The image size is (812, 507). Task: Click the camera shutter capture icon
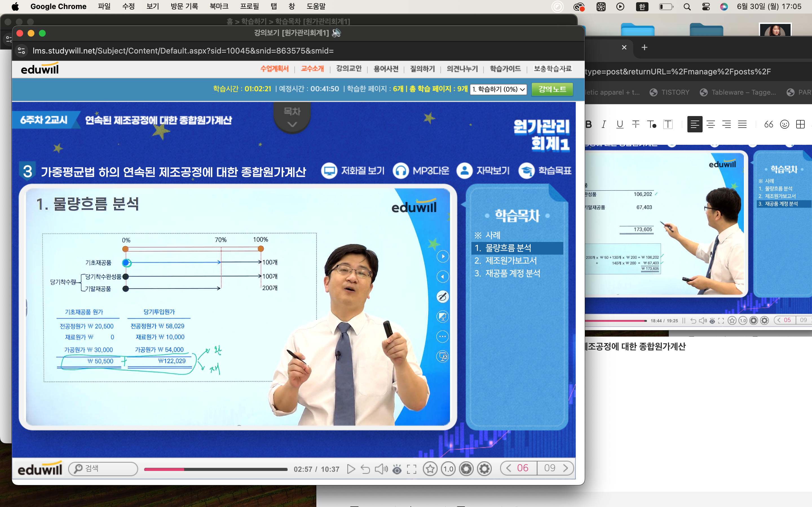pyautogui.click(x=466, y=469)
